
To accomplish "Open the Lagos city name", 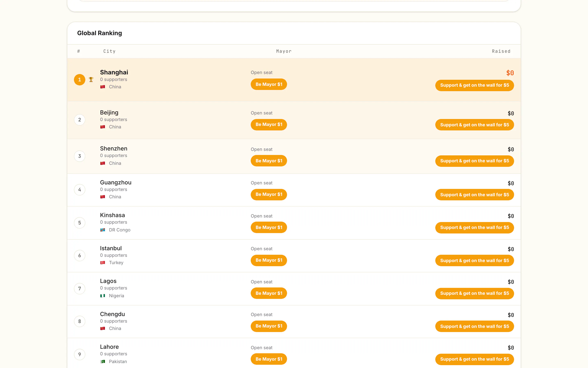I will point(108,281).
